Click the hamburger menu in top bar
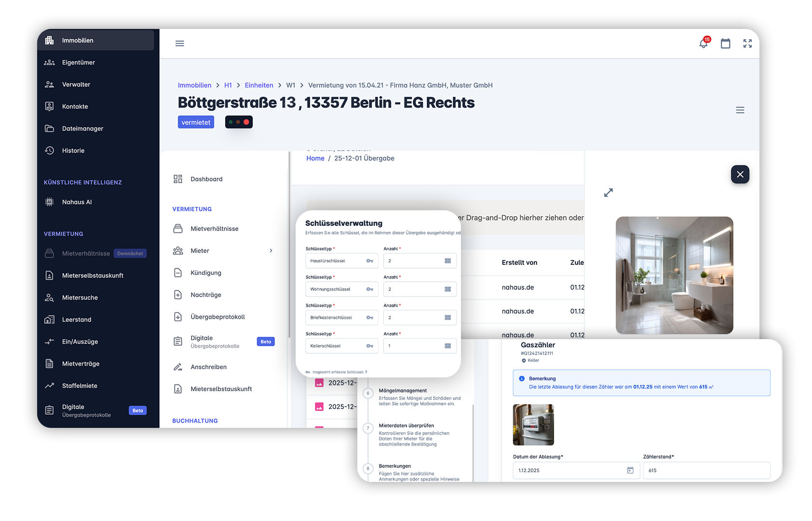This screenshot has height=521, width=812. 180,43
